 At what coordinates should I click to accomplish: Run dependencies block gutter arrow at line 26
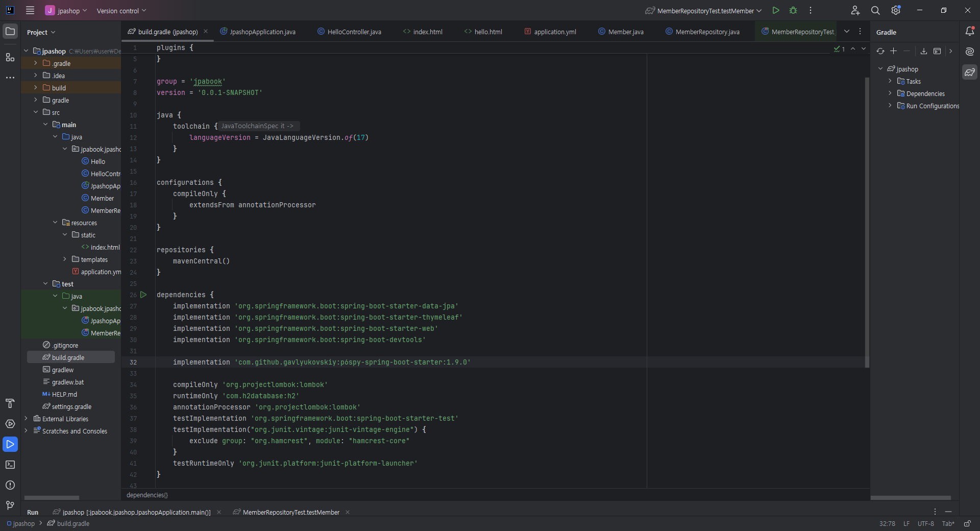143,295
